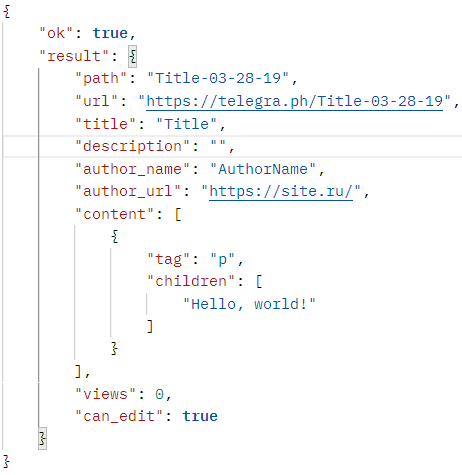
Task: Open the https://site.ru/ author link
Action: (281, 192)
